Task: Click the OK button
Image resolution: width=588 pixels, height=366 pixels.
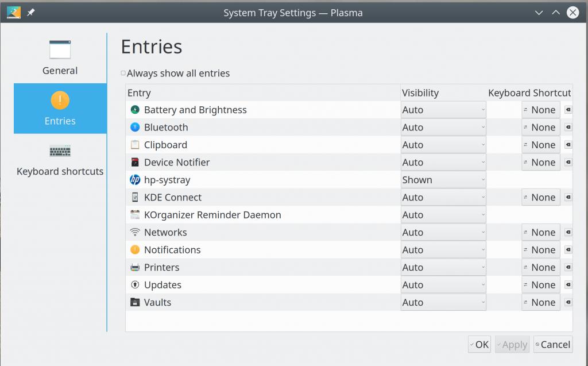Action: 479,344
